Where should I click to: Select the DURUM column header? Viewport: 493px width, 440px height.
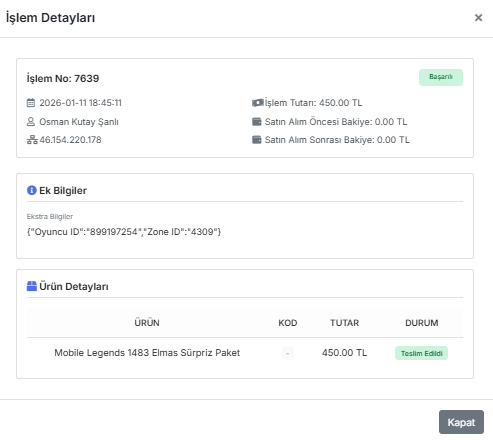[422, 323]
